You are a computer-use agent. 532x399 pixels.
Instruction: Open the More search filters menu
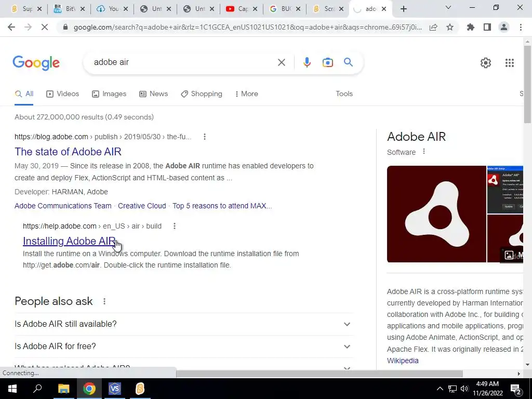tap(247, 94)
